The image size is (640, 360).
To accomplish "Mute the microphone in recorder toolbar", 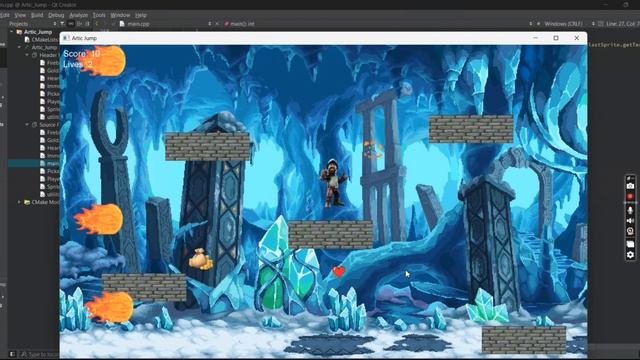I will coord(630,210).
